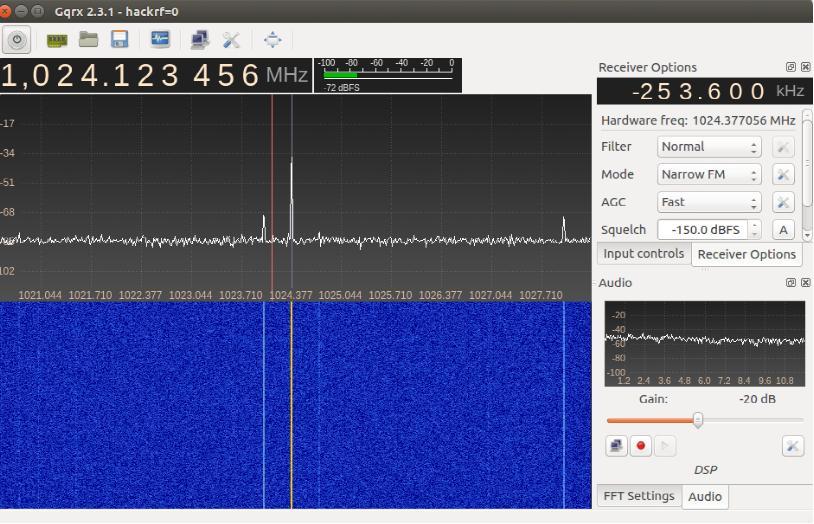Click the Squelch level input field
Screen dimensions: 814x524
702,230
